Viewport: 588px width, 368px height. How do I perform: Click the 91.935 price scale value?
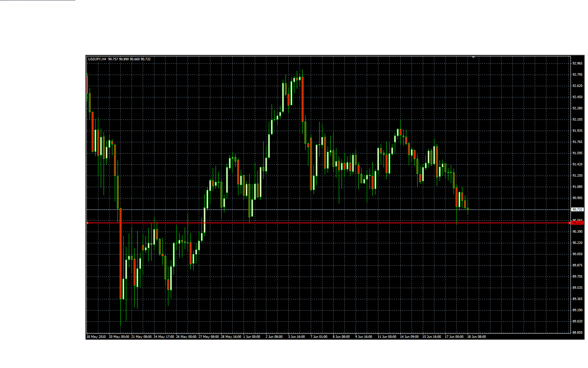[x=577, y=131]
